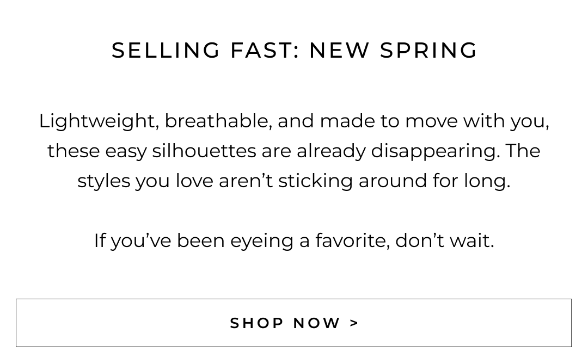Click the word SPRING in the heading
This screenshot has width=588, height=364.
428,50
